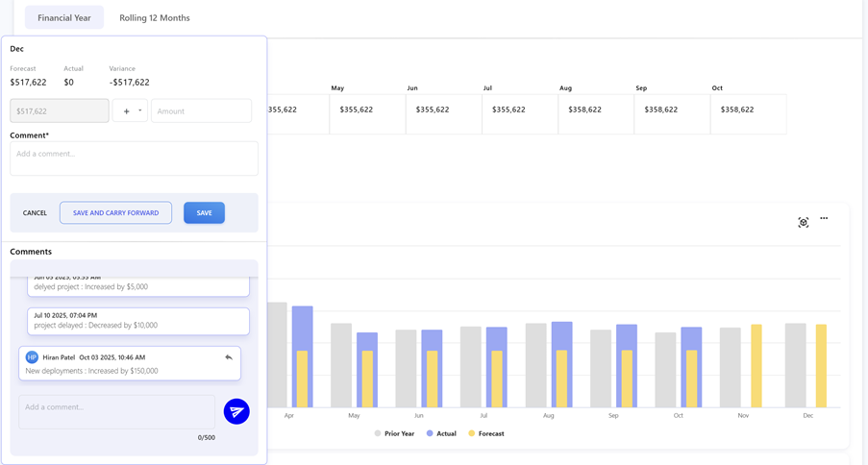Image resolution: width=868 pixels, height=465 pixels.
Task: Click the required Comment text area
Action: tap(134, 159)
